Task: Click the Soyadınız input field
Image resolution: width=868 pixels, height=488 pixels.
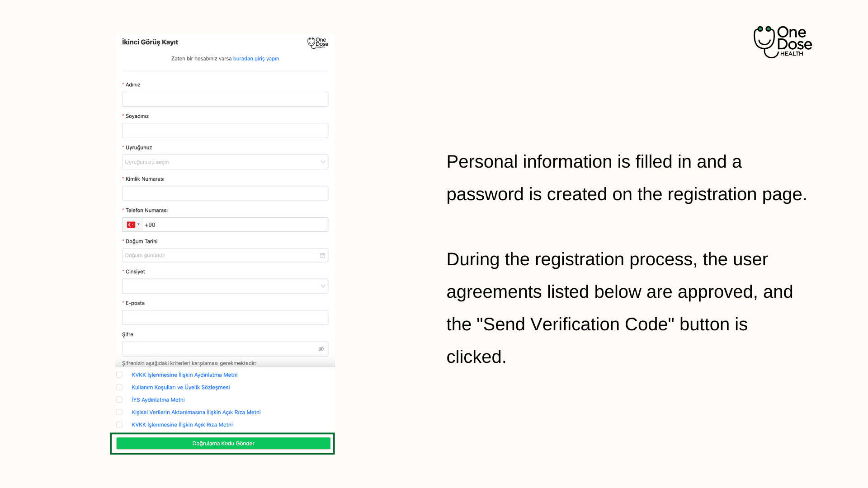Action: [225, 131]
